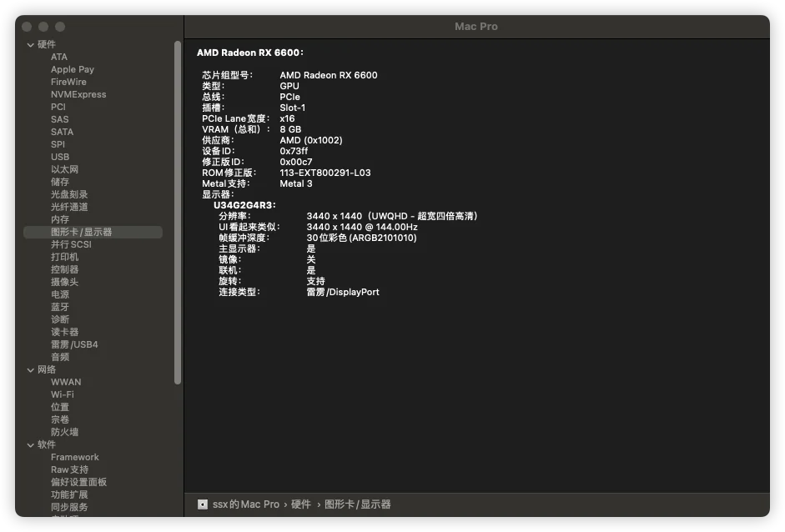Viewport: 785px width, 532px height.
Task: Select 位置 under 网络
Action: click(60, 408)
